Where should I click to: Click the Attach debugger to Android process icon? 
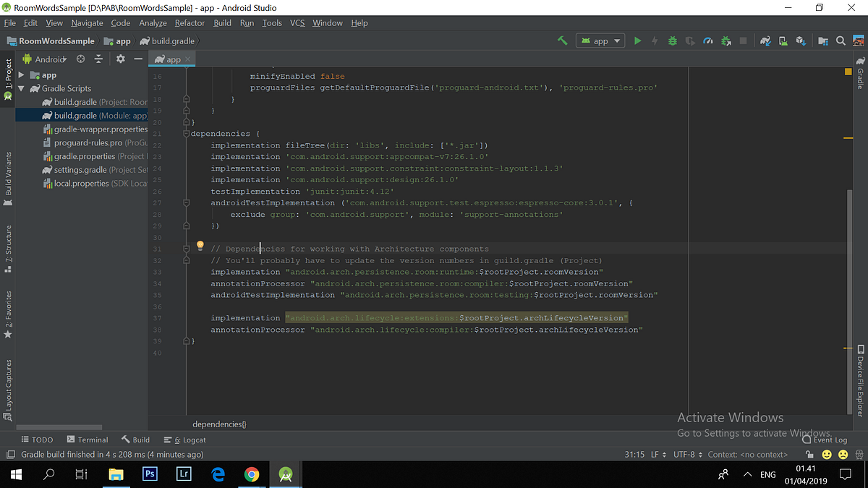pos(726,40)
